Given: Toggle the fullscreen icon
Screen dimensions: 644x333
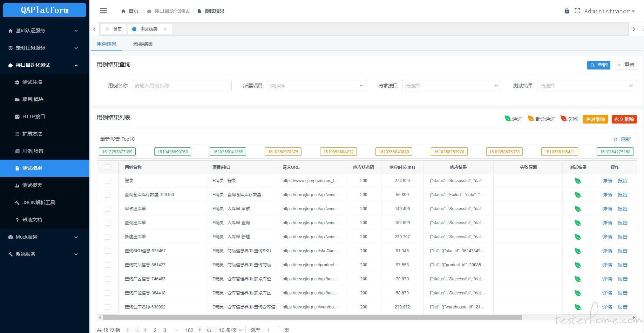Looking at the screenshot, I should click(577, 11).
